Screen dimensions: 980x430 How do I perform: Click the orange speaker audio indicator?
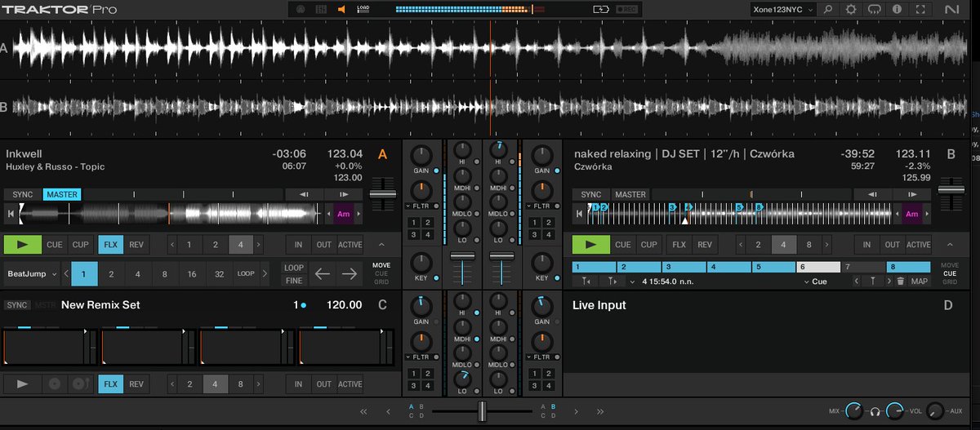coord(341,10)
